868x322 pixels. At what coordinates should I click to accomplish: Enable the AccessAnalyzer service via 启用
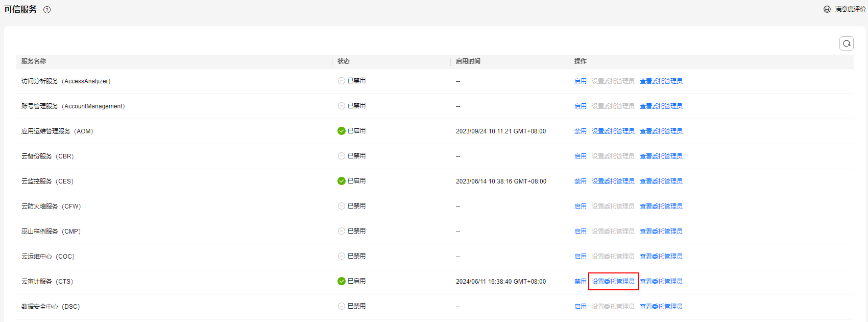[580, 81]
